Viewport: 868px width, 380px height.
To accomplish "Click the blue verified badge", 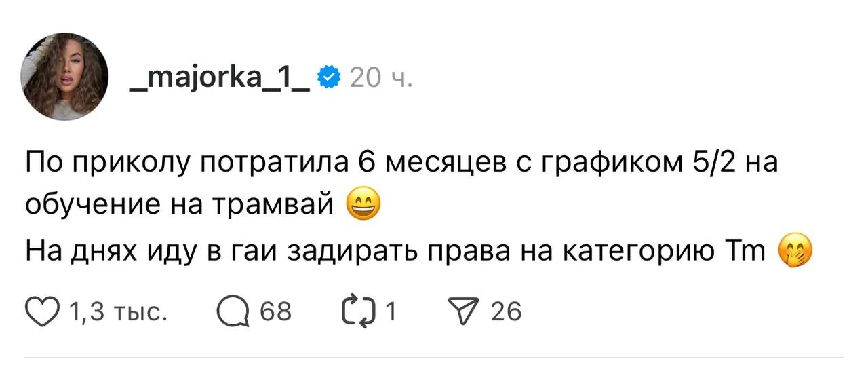I will click(329, 80).
